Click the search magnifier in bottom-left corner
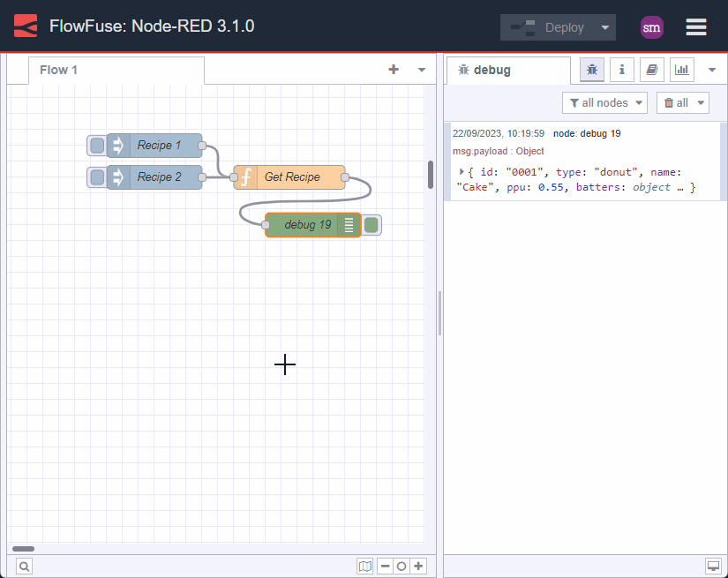The width and height of the screenshot is (728, 578). tap(24, 566)
